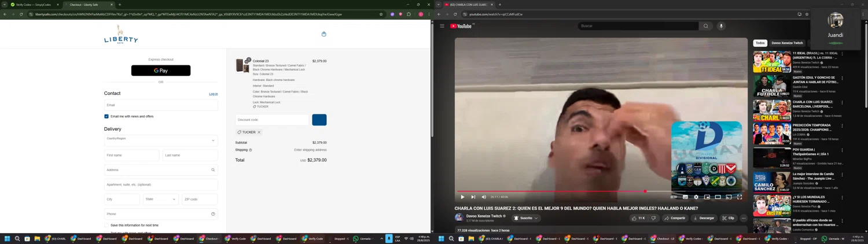
Task: Bookmark the Liberty Safe page with star icon
Action: pyautogui.click(x=381, y=14)
